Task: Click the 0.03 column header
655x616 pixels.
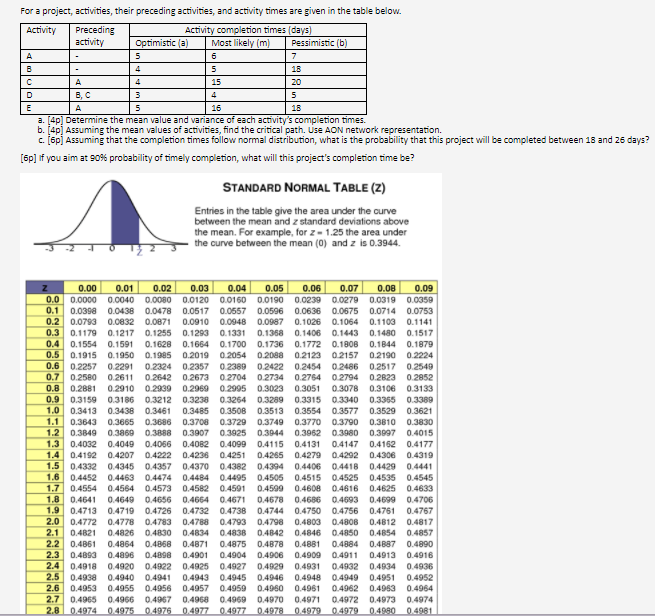Action: click(x=195, y=288)
